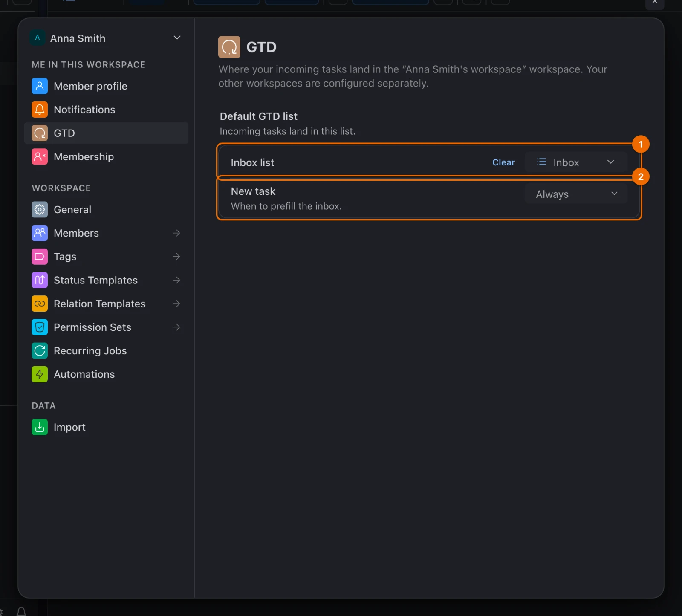Click the 'Default GTD list' heading
Viewport: 682px width, 616px height.
(258, 116)
